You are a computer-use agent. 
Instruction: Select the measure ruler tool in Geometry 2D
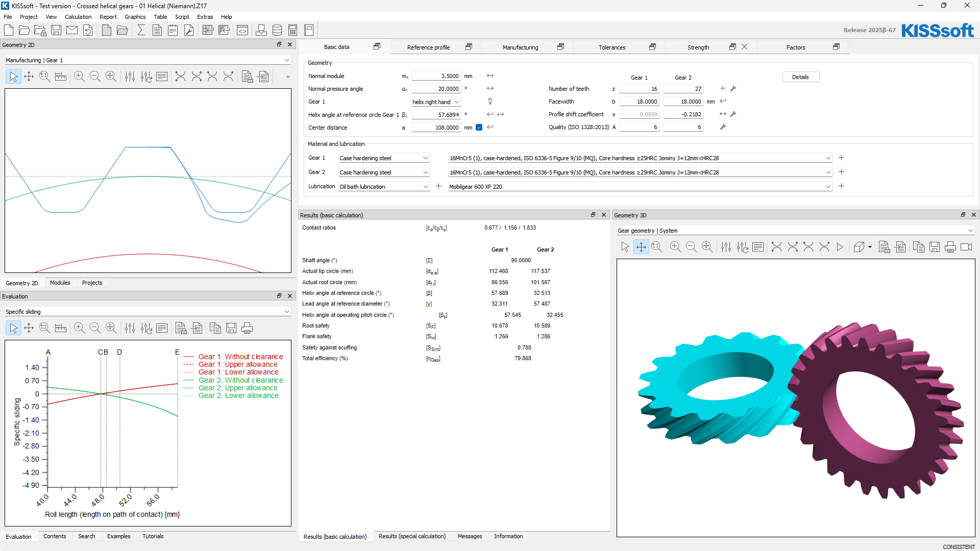coord(61,77)
